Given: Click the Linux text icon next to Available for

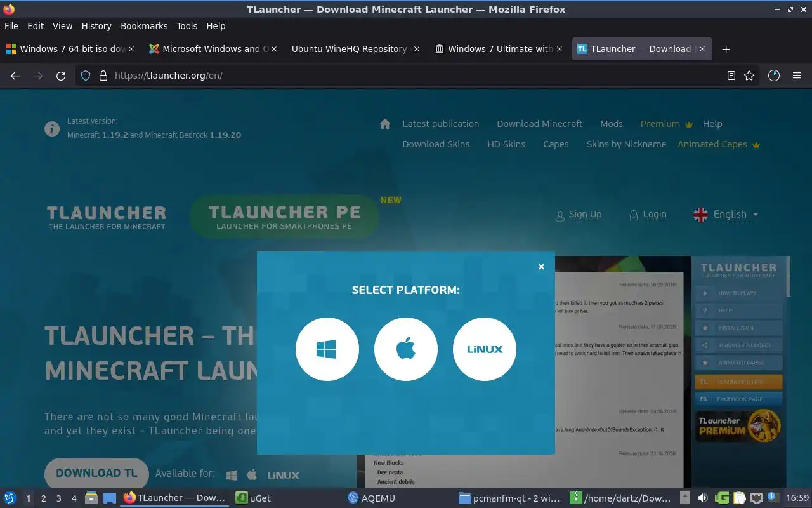Looking at the screenshot, I should pos(283,475).
